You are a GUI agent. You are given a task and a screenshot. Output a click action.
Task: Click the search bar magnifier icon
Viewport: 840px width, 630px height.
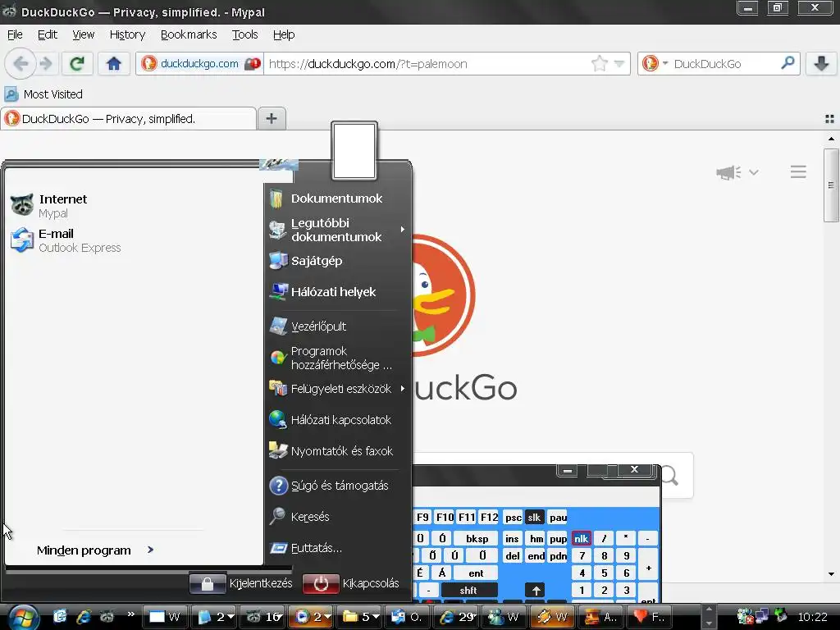coord(787,63)
